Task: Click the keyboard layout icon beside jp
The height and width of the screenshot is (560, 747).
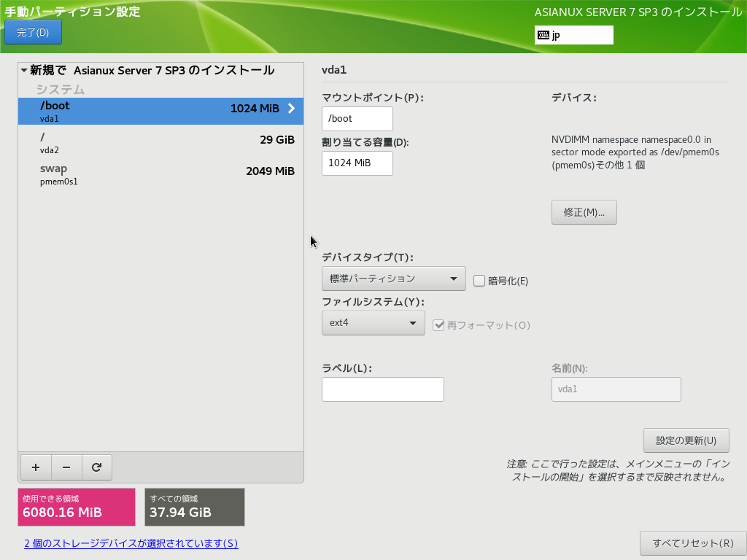Action: point(543,35)
